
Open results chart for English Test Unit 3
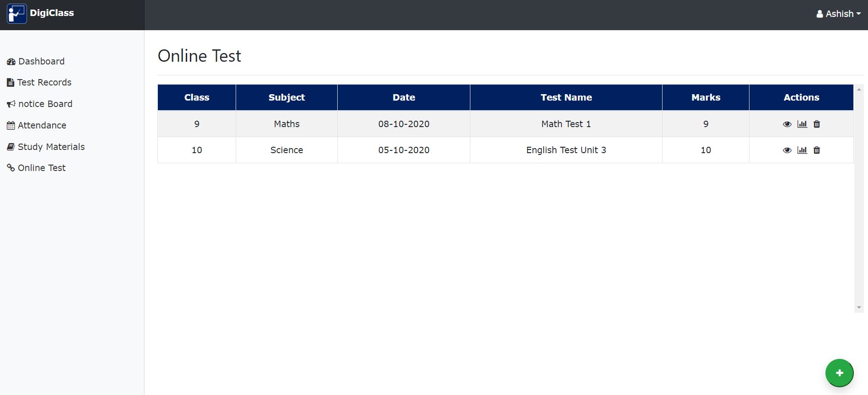pyautogui.click(x=802, y=150)
